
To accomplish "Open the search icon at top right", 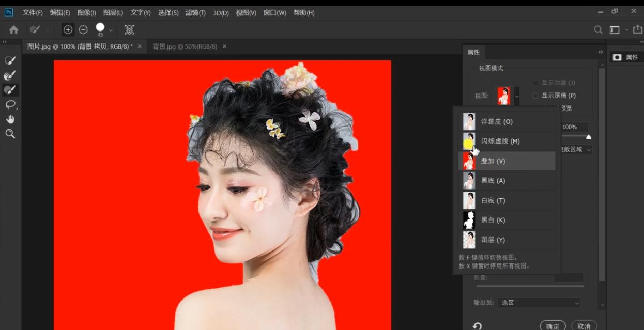I will [x=597, y=30].
